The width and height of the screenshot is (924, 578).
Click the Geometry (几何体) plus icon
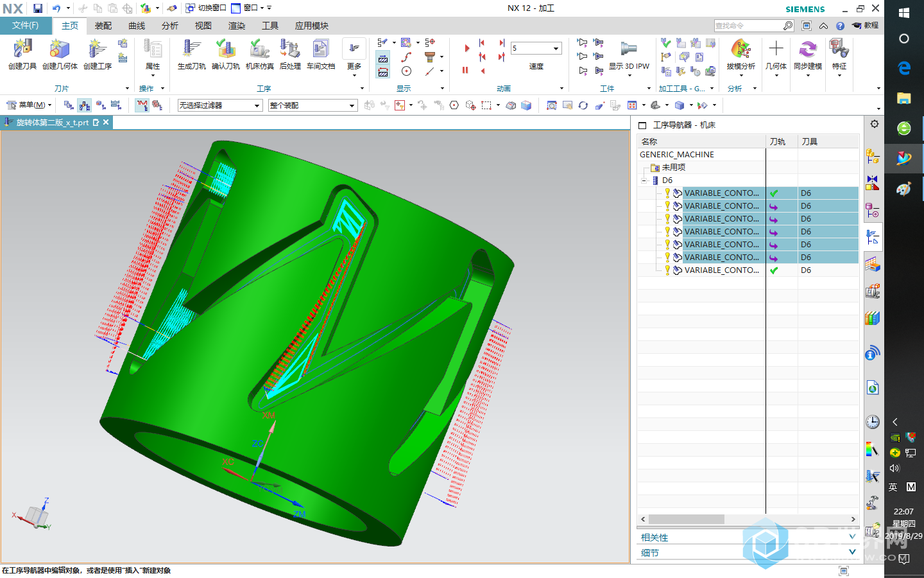(776, 55)
